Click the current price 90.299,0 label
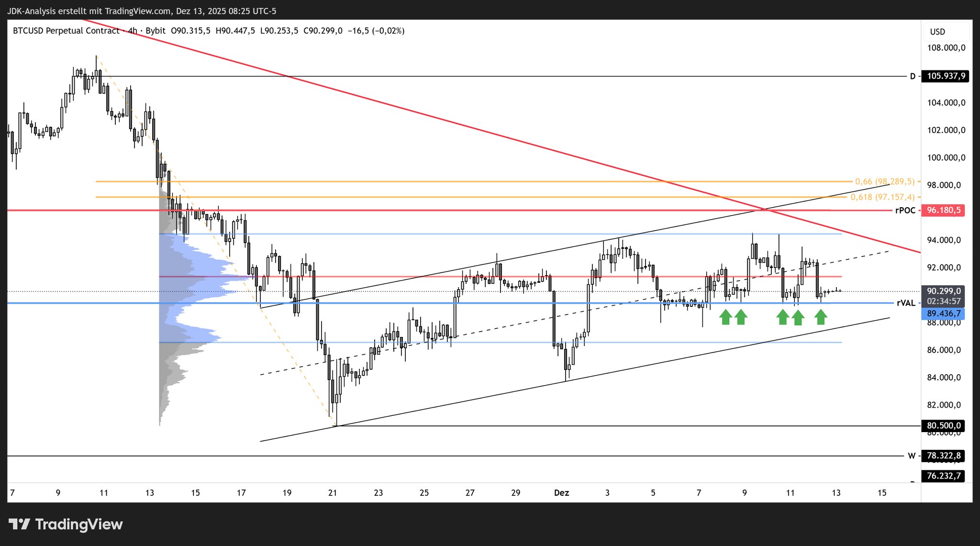The image size is (980, 546). pos(943,291)
